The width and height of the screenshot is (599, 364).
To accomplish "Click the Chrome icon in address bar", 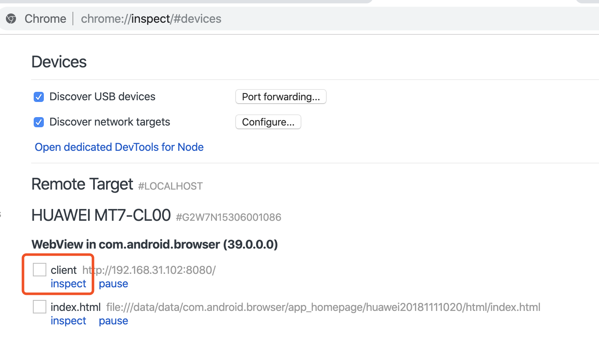I will [x=11, y=19].
